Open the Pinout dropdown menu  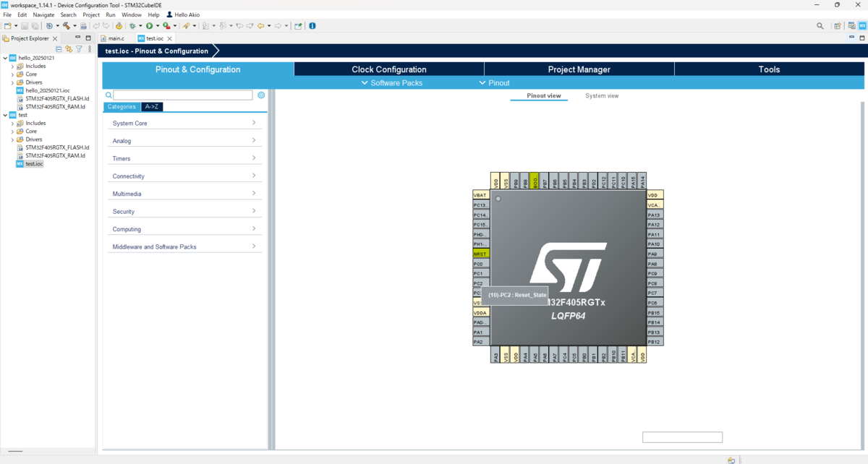[494, 83]
